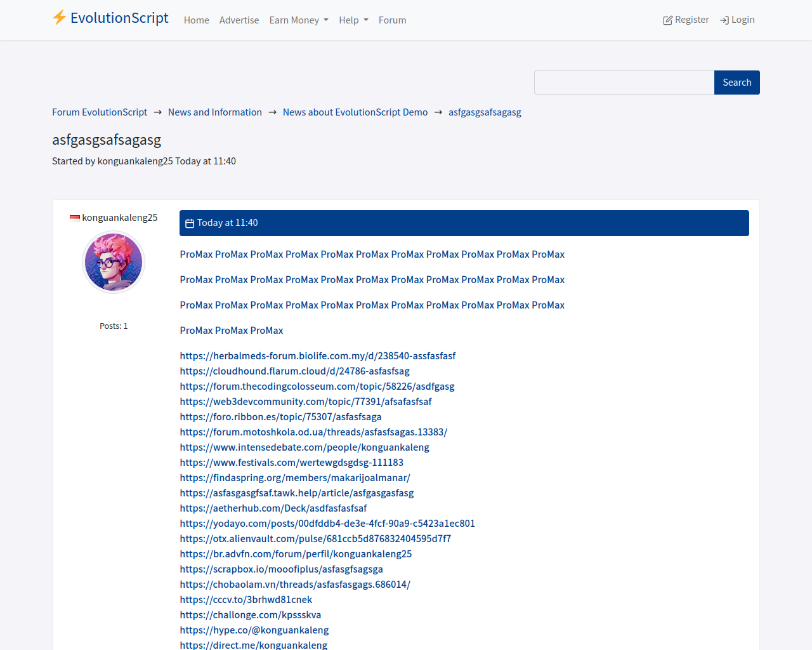Click the short ProMax ProMax ProMax line
The image size is (812, 650).
[x=232, y=331]
